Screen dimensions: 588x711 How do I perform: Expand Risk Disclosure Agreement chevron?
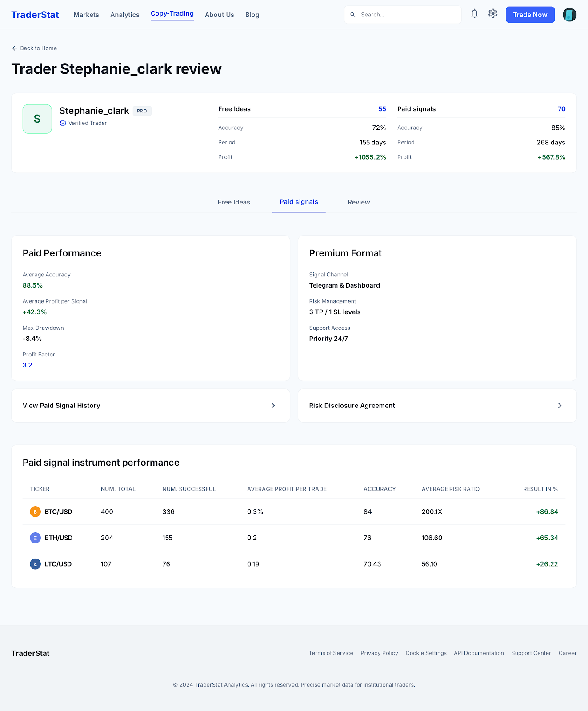click(560, 406)
